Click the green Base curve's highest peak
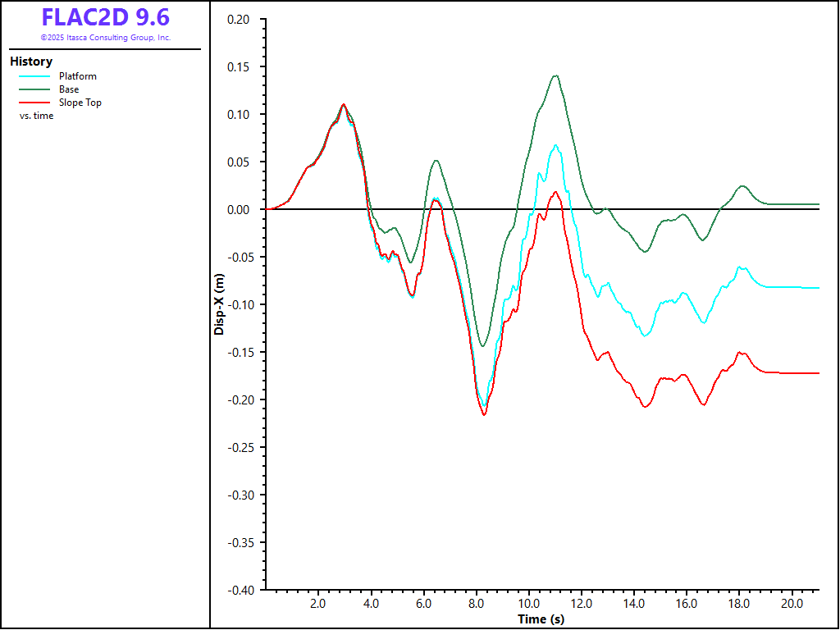Viewport: 840px width, 630px height. point(556,75)
